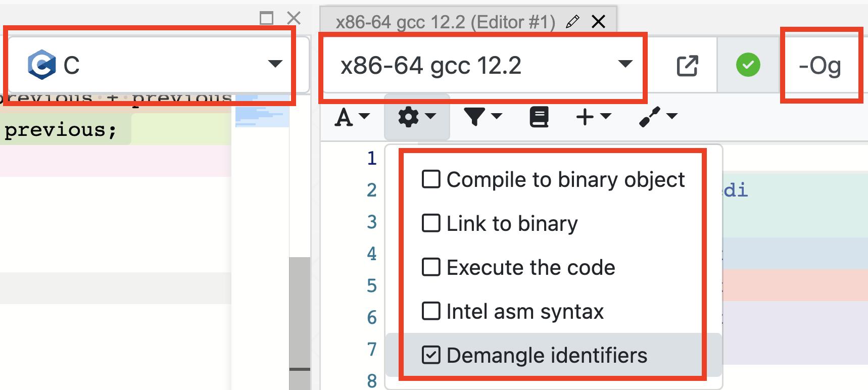Enable the Link to binary option

point(431,223)
